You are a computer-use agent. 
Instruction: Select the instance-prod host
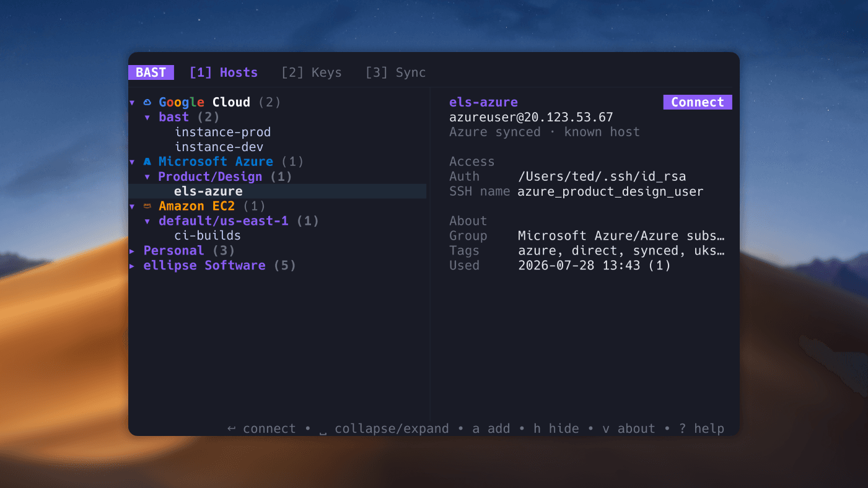(222, 132)
